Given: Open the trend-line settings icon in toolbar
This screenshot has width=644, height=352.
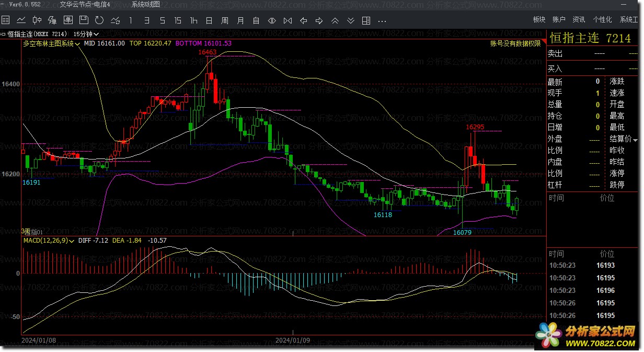Looking at the screenshot, I should pyautogui.click(x=115, y=20).
